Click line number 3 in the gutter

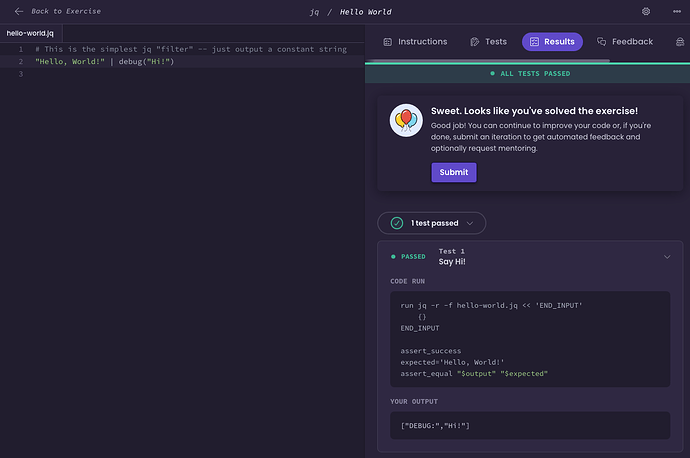(x=21, y=74)
